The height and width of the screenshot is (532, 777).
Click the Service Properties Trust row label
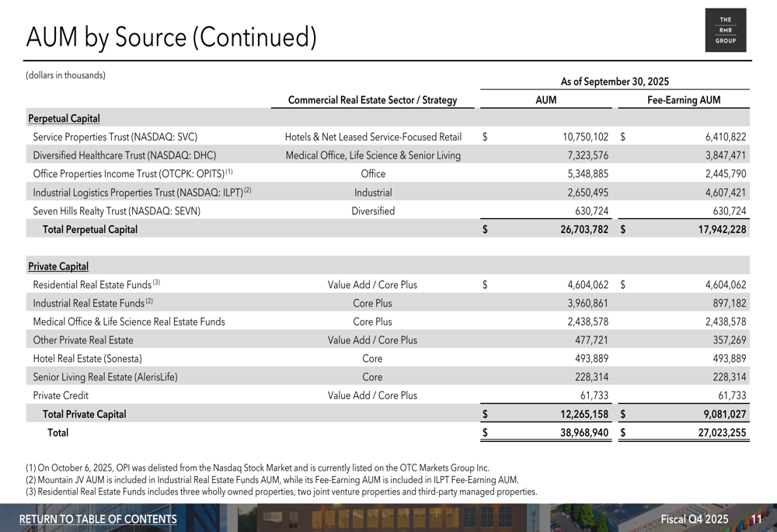point(115,137)
